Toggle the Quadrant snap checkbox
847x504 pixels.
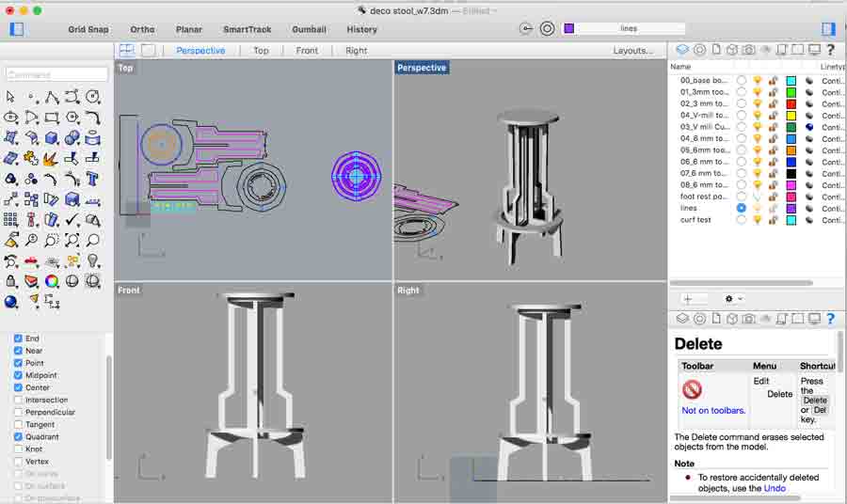point(18,436)
